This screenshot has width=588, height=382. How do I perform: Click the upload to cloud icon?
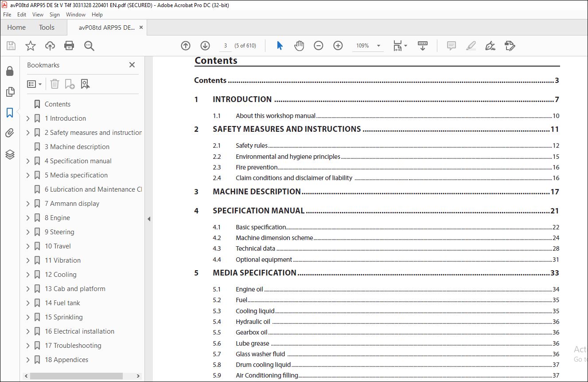pyautogui.click(x=50, y=46)
